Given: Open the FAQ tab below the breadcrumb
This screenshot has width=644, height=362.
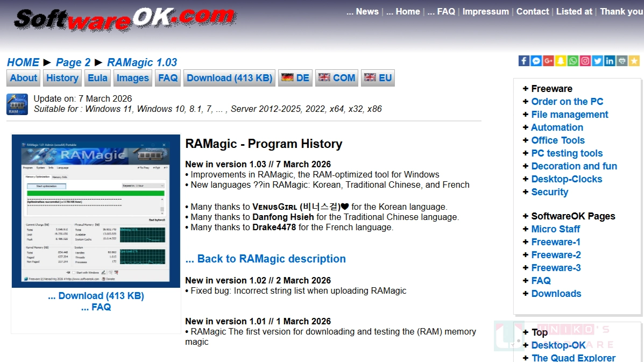Looking at the screenshot, I should tap(167, 78).
